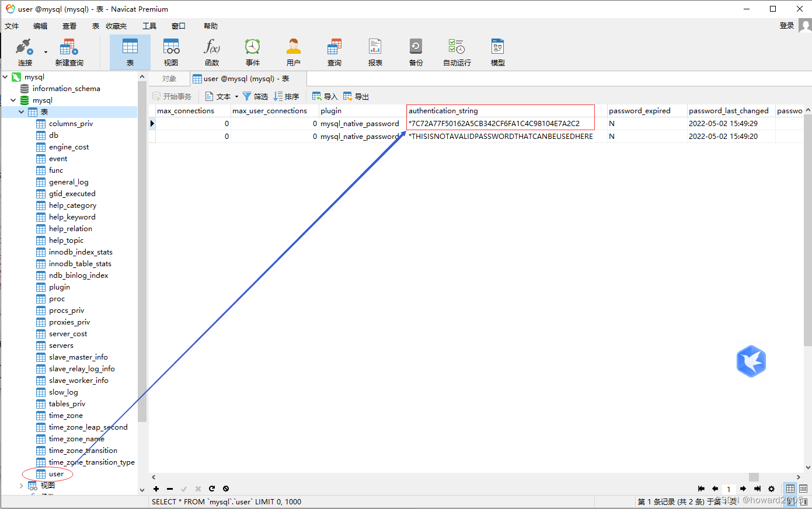Open the 用户 user toolbar icon
This screenshot has width=812, height=509.
294,53
